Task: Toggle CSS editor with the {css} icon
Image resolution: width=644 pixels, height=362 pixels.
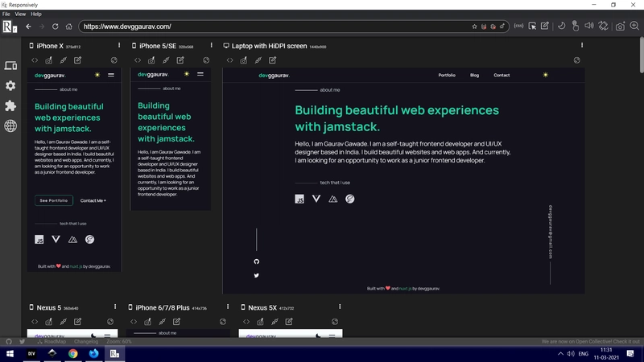Action: pyautogui.click(x=518, y=26)
